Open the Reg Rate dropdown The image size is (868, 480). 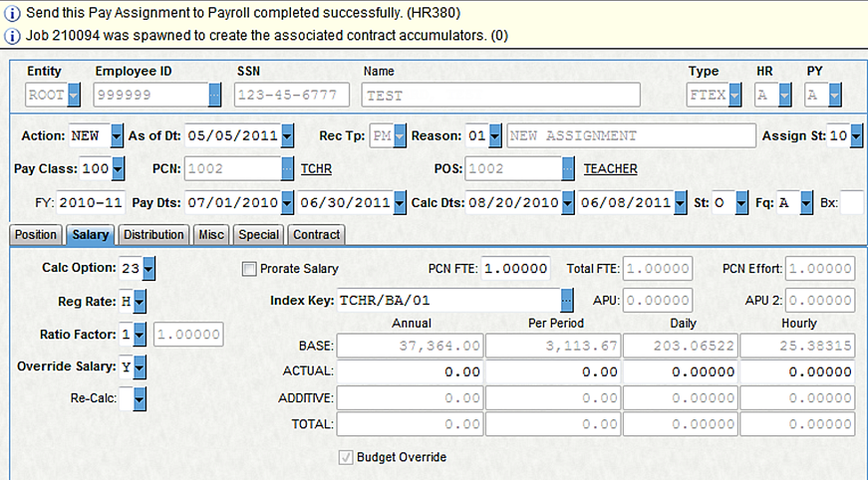(x=140, y=300)
